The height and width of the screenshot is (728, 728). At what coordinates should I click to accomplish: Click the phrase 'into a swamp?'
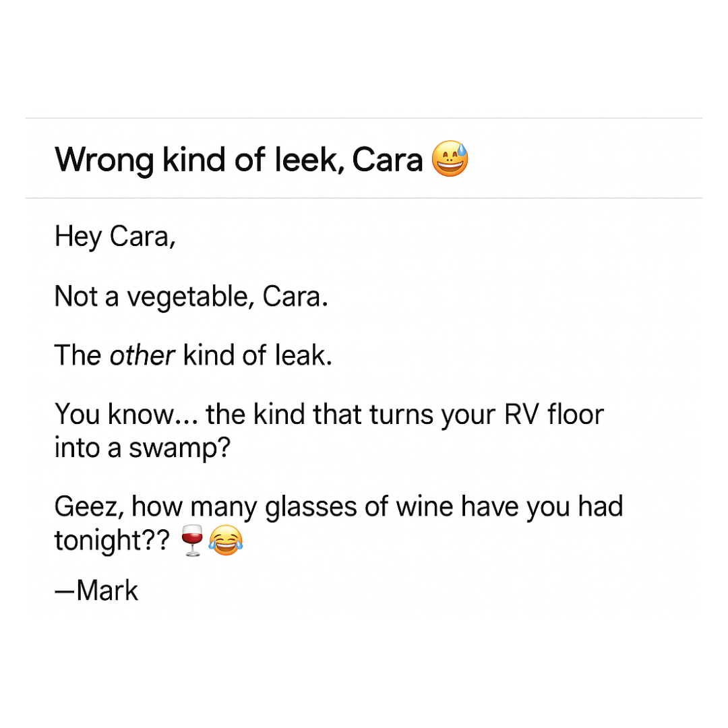click(x=142, y=448)
